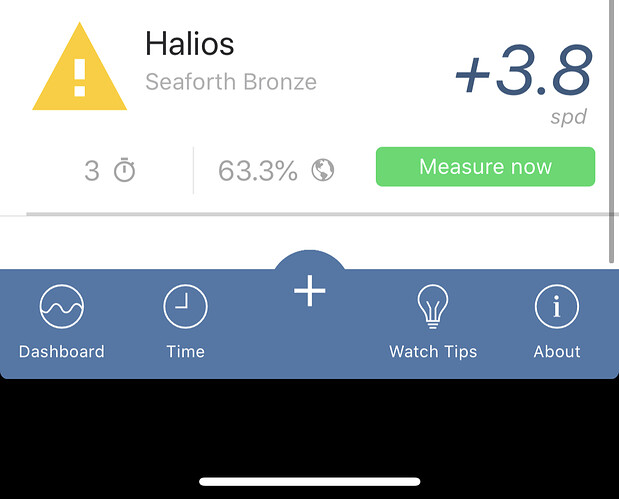The width and height of the screenshot is (619, 499).
Task: Select the Halios watch name
Action: click(x=189, y=44)
